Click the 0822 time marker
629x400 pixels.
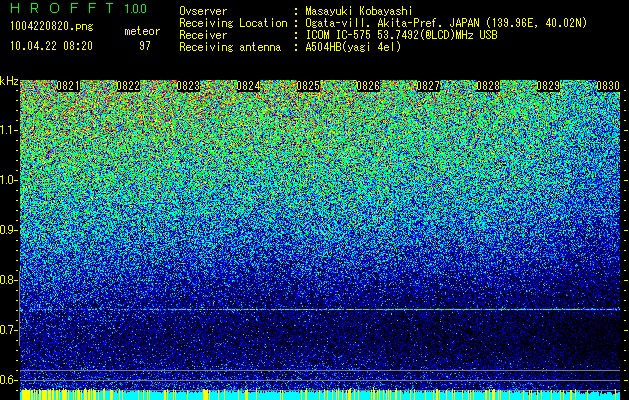coord(128,86)
